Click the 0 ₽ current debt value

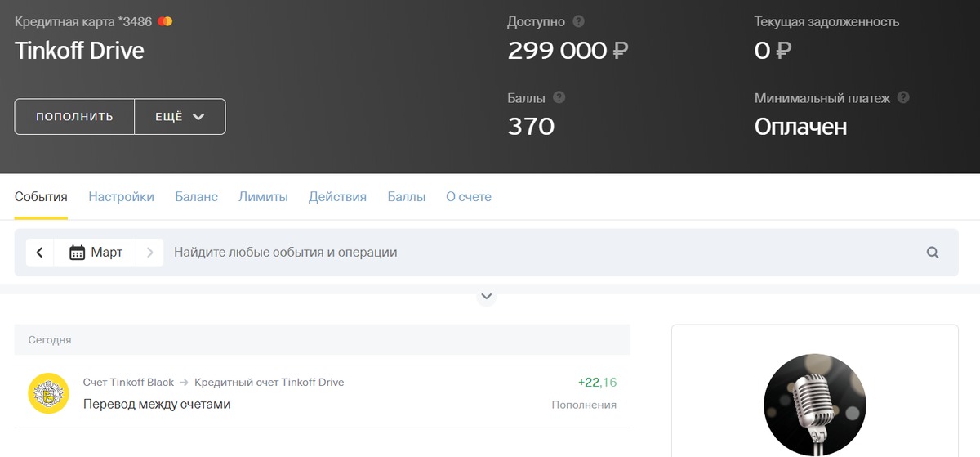point(773,51)
